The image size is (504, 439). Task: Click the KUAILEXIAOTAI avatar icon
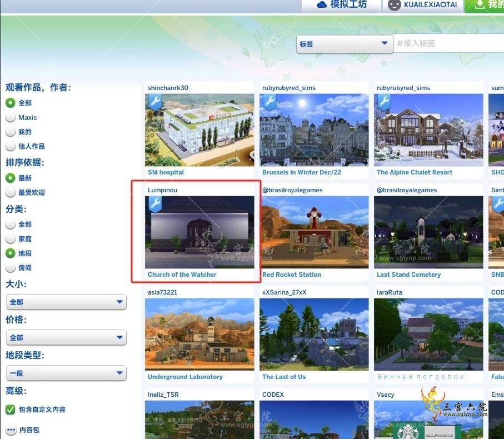(x=394, y=5)
